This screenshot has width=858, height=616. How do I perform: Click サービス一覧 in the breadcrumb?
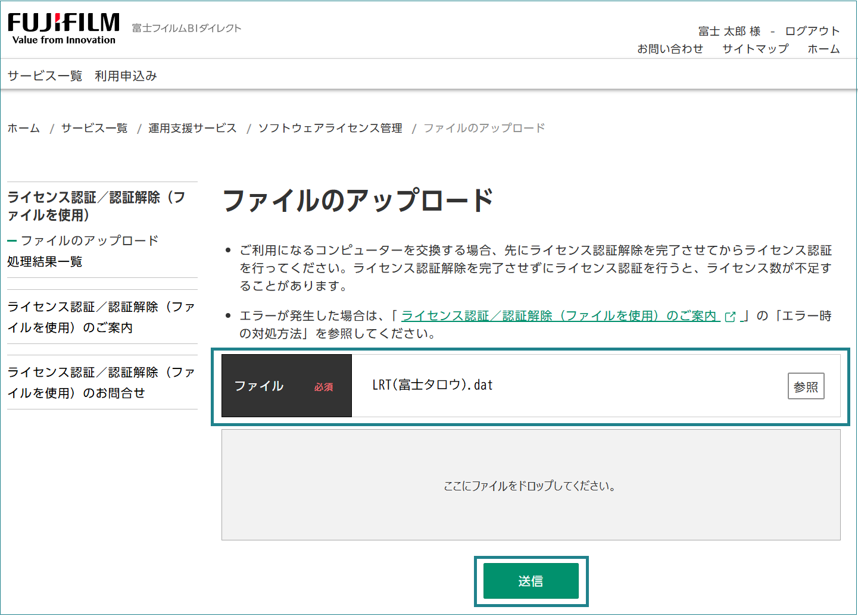94,128
